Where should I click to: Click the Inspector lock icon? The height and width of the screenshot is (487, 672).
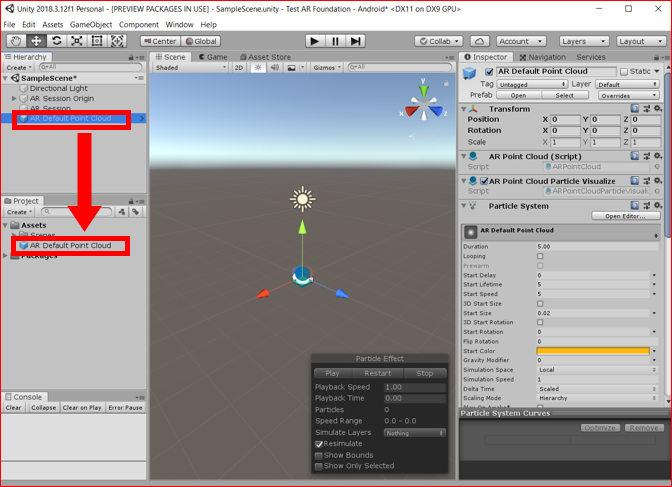coord(656,57)
